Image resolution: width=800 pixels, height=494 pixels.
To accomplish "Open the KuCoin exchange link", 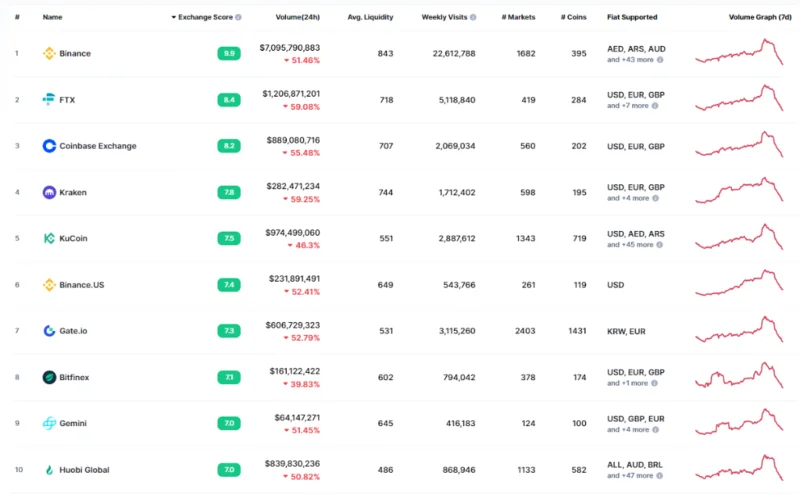I will point(73,238).
